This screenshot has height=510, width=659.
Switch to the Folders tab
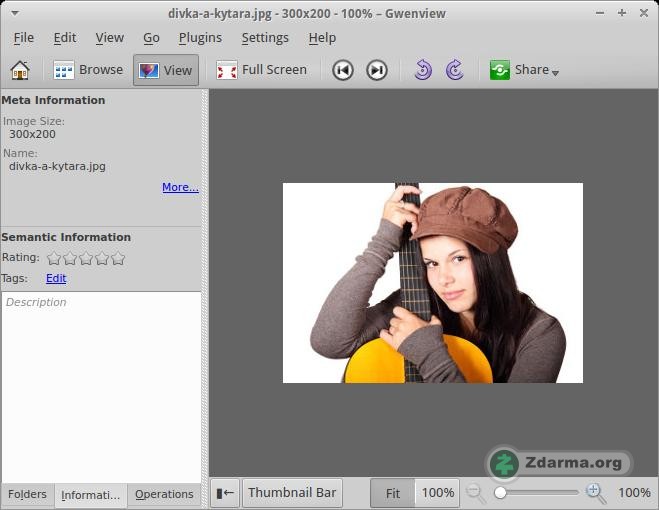tap(27, 494)
